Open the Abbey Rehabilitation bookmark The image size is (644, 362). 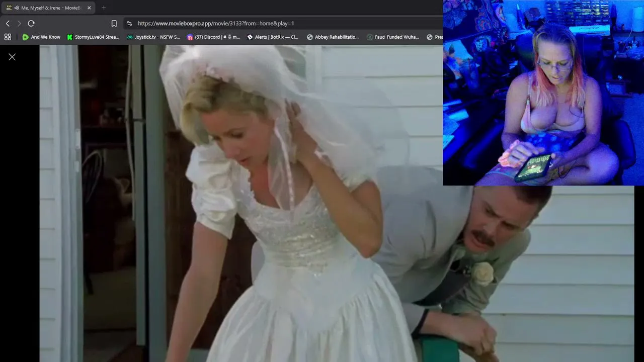click(x=333, y=37)
